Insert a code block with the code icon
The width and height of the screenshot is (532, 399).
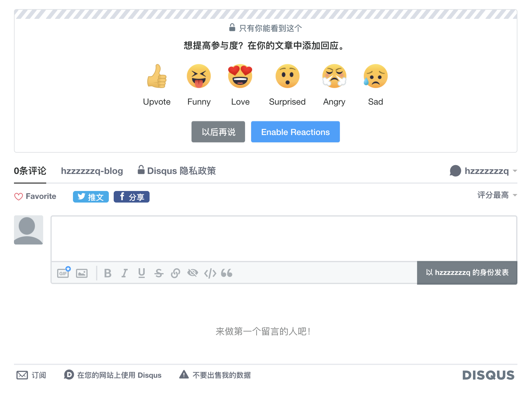[x=210, y=273]
